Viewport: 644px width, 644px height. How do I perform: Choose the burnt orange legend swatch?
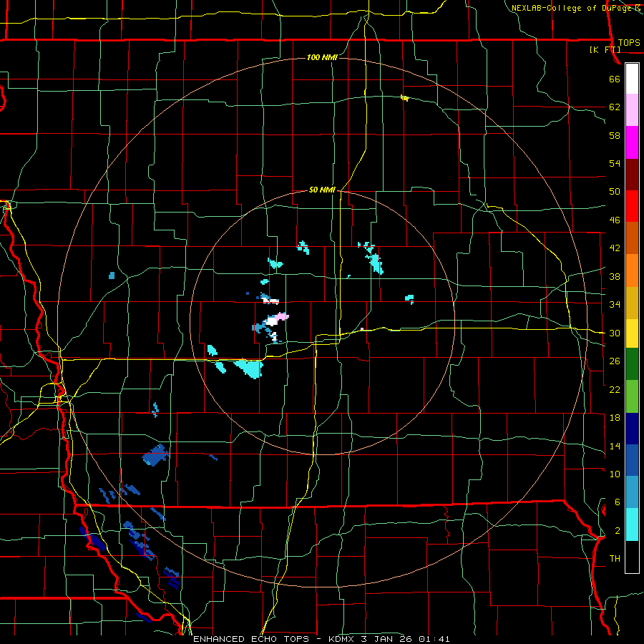coord(632,238)
